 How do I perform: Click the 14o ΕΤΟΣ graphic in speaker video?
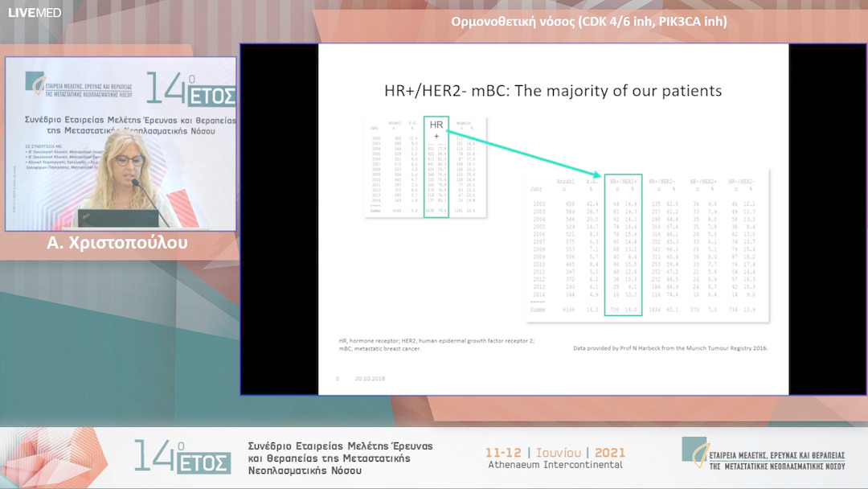pos(190,89)
